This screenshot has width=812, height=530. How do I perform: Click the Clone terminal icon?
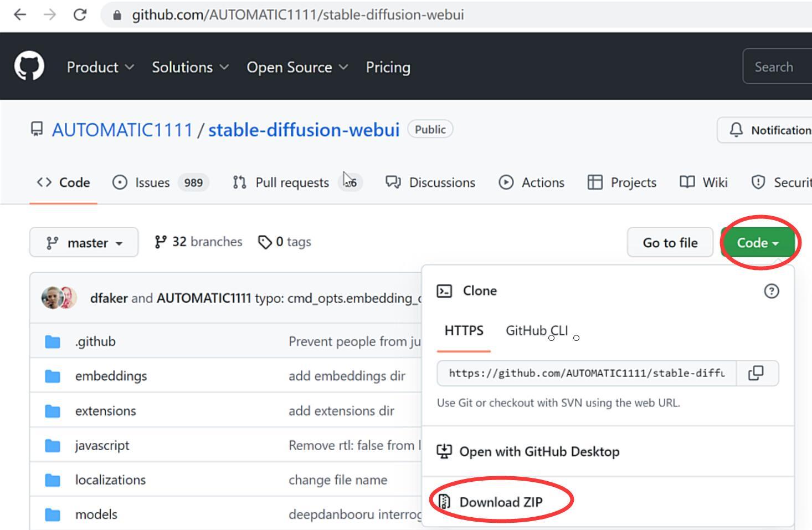(444, 291)
